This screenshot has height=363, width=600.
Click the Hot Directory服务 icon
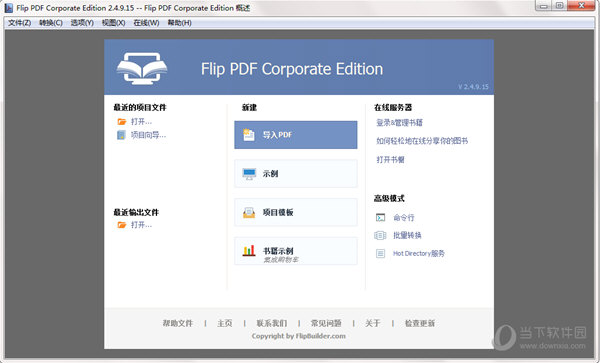coord(380,253)
